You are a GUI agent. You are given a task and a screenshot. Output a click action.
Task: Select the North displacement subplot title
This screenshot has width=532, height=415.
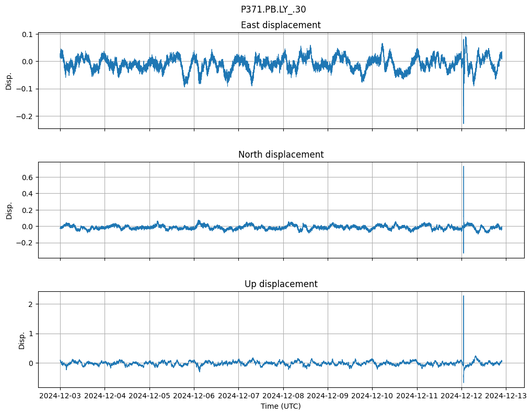[x=281, y=155]
